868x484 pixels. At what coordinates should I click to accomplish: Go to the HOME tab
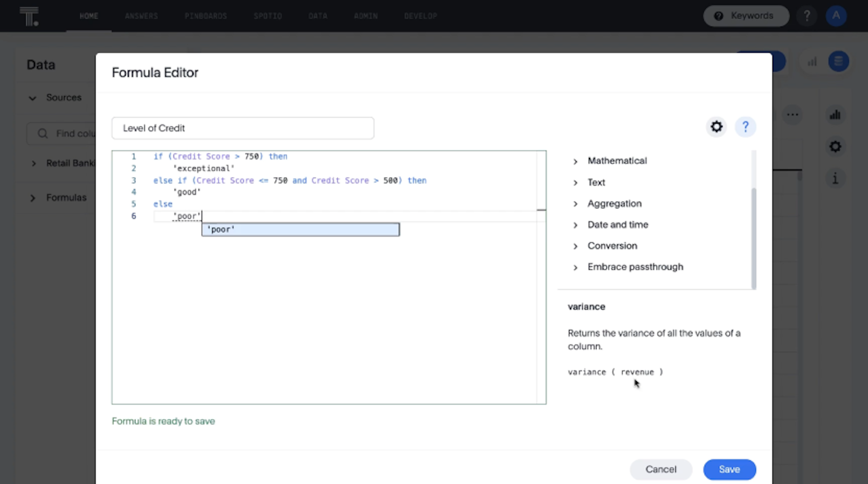point(89,16)
